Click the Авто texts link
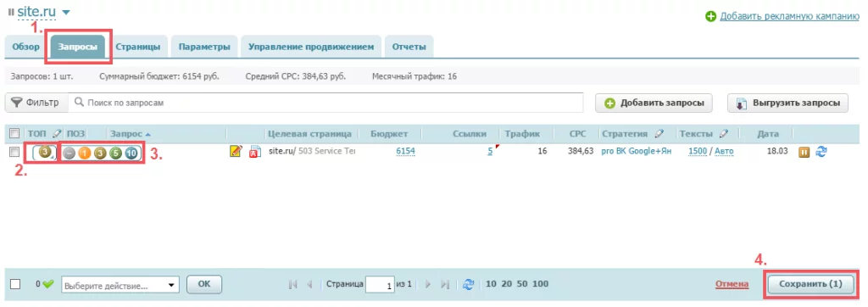 click(724, 151)
